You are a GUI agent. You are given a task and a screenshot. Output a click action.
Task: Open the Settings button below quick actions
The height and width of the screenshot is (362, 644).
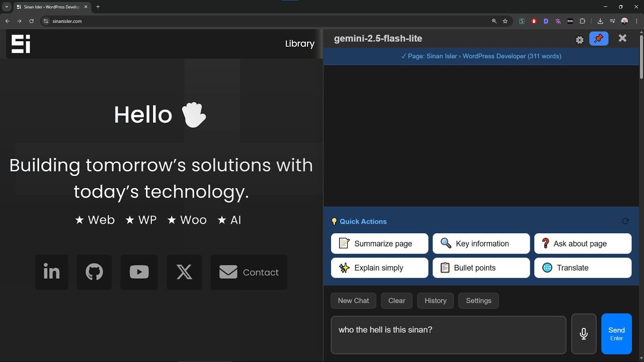(x=478, y=301)
